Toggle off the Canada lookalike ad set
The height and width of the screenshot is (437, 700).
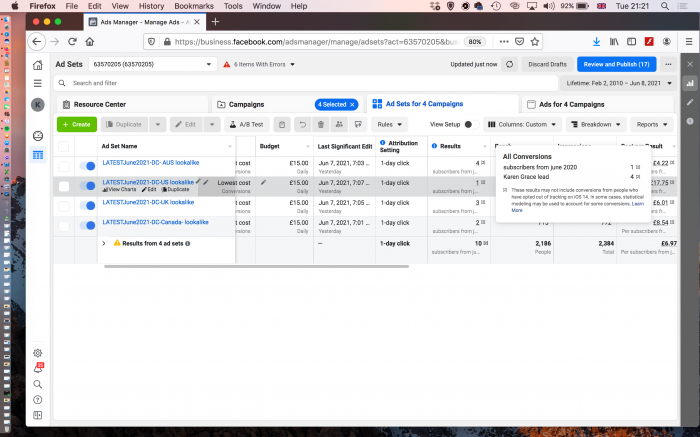[x=88, y=225]
